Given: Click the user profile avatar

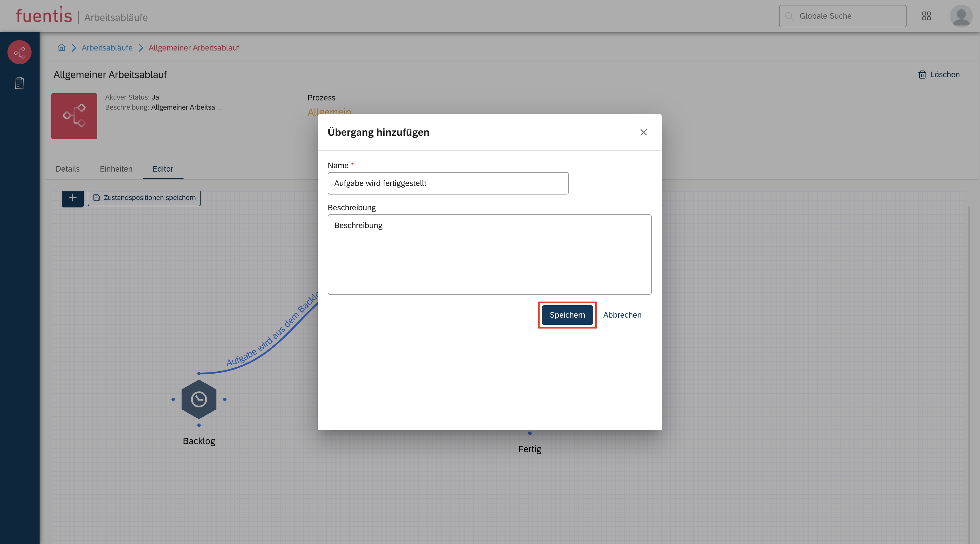Looking at the screenshot, I should [961, 16].
